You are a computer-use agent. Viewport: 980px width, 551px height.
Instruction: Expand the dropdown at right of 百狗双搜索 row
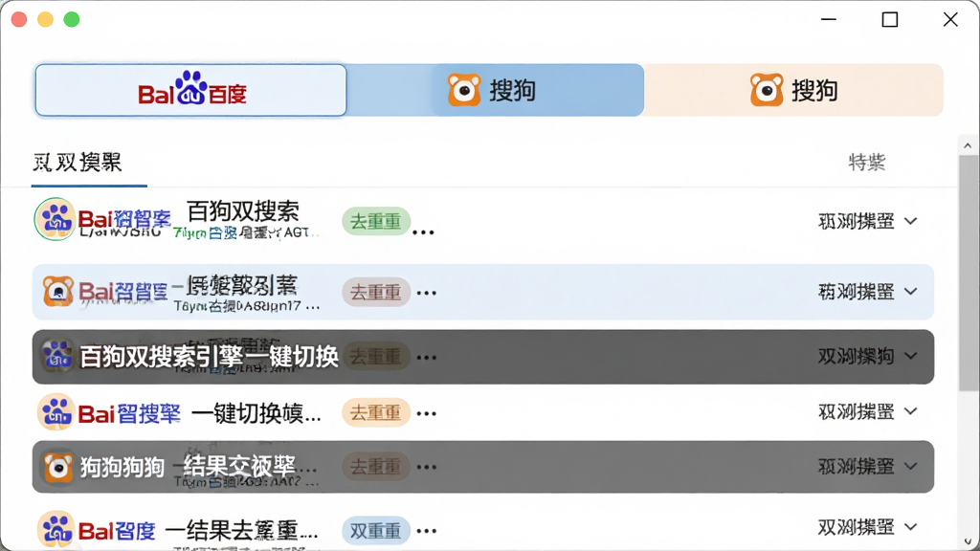coord(867,221)
